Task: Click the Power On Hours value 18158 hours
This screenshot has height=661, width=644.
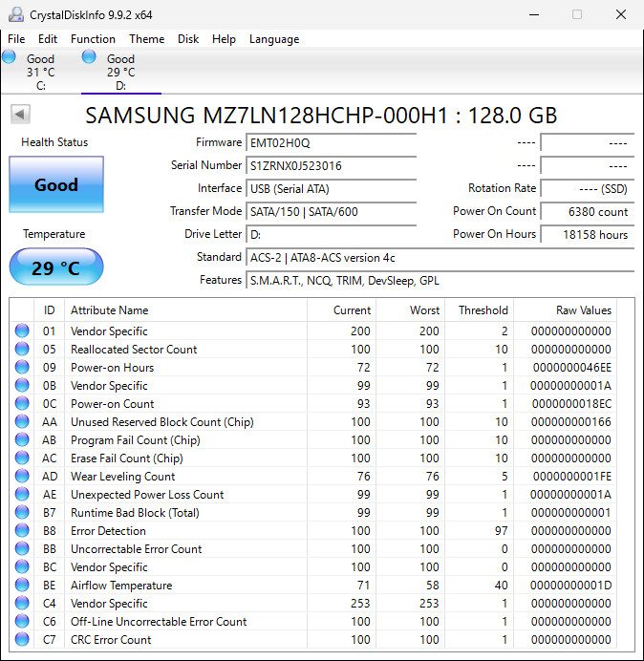Action: tap(587, 234)
